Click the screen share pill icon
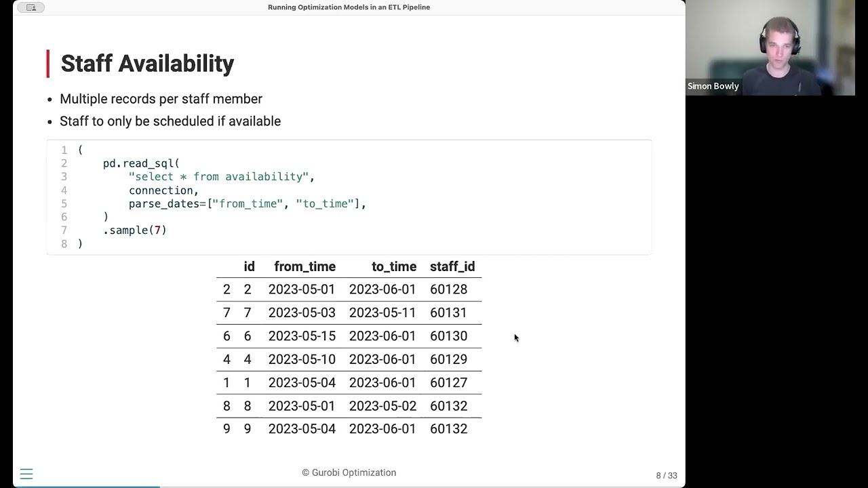 (31, 7)
